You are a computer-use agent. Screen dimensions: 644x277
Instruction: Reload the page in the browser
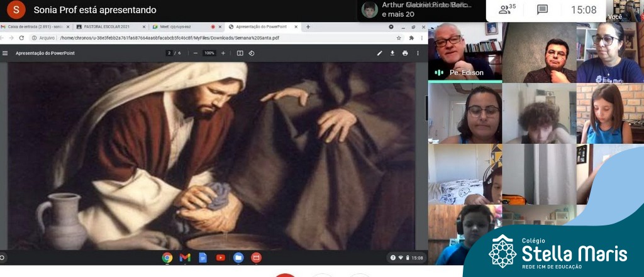point(22,38)
